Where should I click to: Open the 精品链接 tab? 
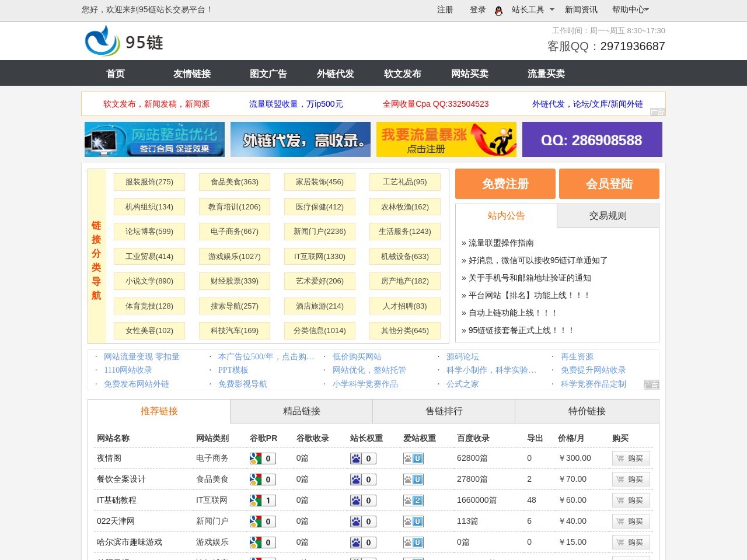301,411
